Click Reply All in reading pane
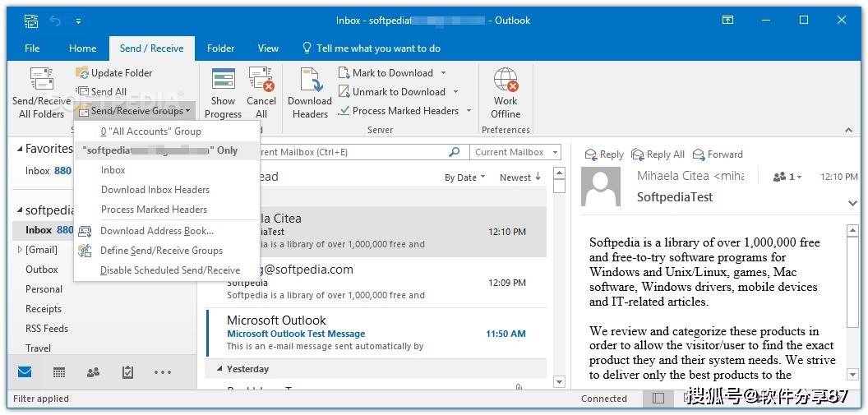Image resolution: width=868 pixels, height=415 pixels. pyautogui.click(x=658, y=154)
